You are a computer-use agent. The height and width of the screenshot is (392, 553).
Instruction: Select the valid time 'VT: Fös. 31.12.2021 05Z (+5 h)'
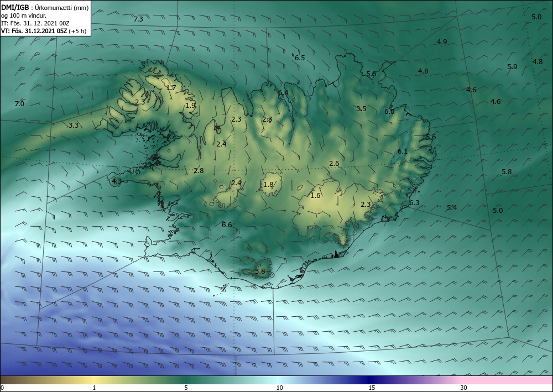[x=44, y=30]
